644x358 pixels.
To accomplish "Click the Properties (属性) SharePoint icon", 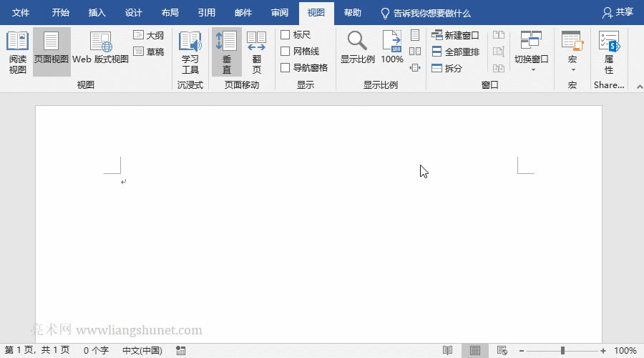I will [x=609, y=52].
